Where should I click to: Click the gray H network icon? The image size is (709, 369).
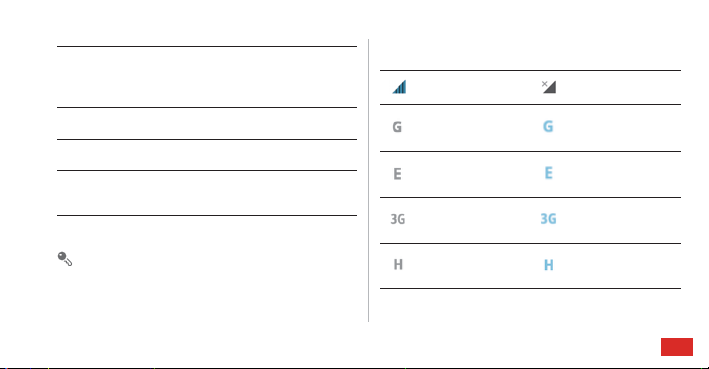pyautogui.click(x=398, y=265)
